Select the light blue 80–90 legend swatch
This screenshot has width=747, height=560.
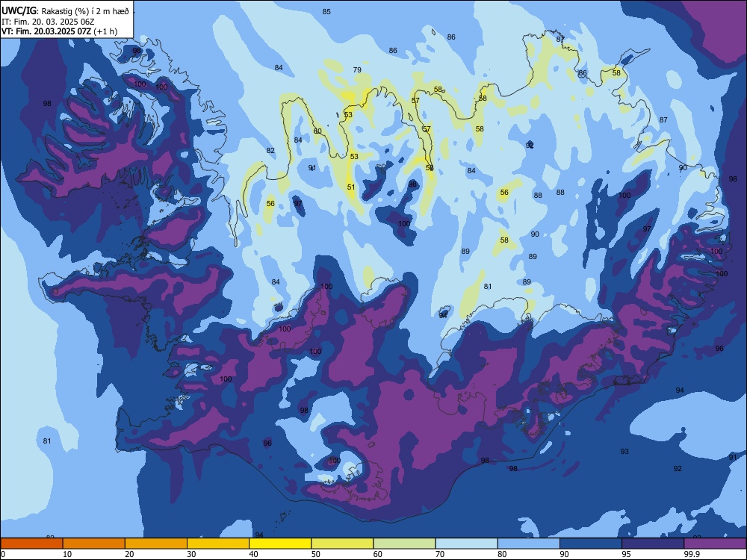(529, 544)
